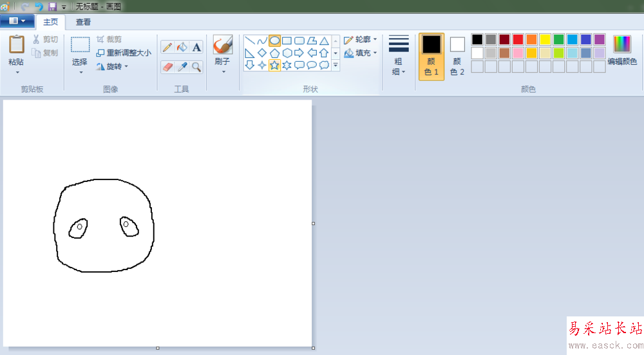
Task: Choose the Four-point star shape
Action: point(262,65)
